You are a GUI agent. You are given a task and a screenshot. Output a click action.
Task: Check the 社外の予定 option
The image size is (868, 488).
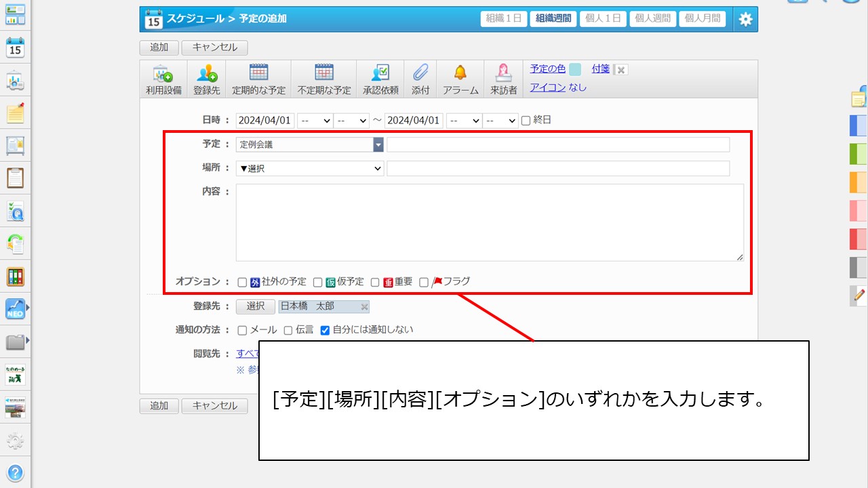242,283
